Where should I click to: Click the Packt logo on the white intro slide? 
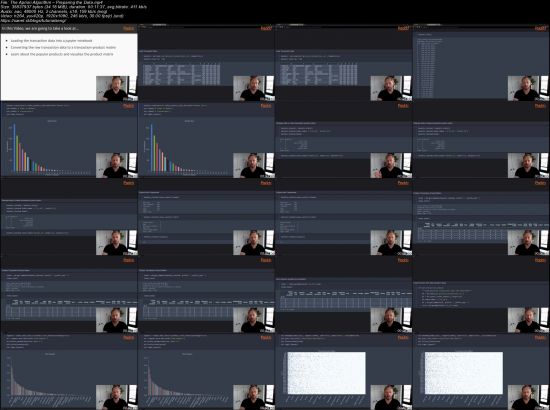(128, 28)
